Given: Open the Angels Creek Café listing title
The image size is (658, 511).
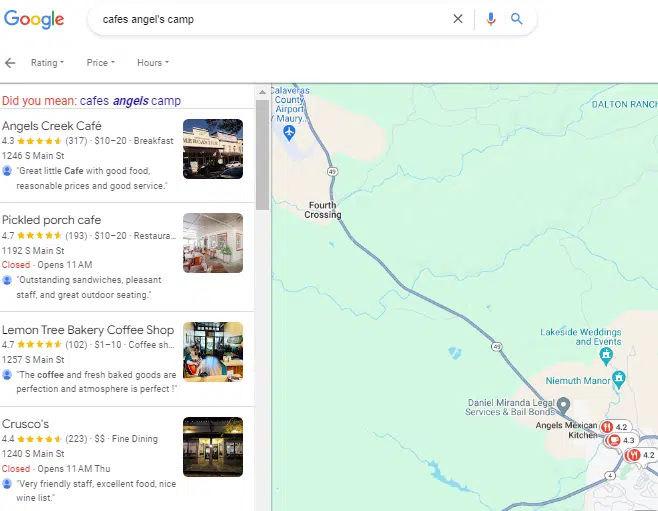Looking at the screenshot, I should click(x=52, y=126).
